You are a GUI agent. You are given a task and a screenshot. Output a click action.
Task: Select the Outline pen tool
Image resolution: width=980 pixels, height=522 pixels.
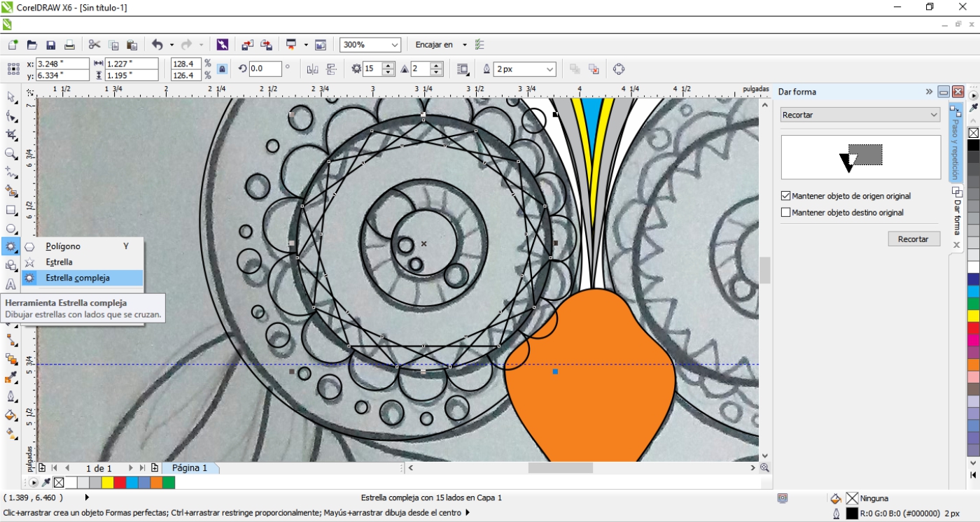coord(11,396)
